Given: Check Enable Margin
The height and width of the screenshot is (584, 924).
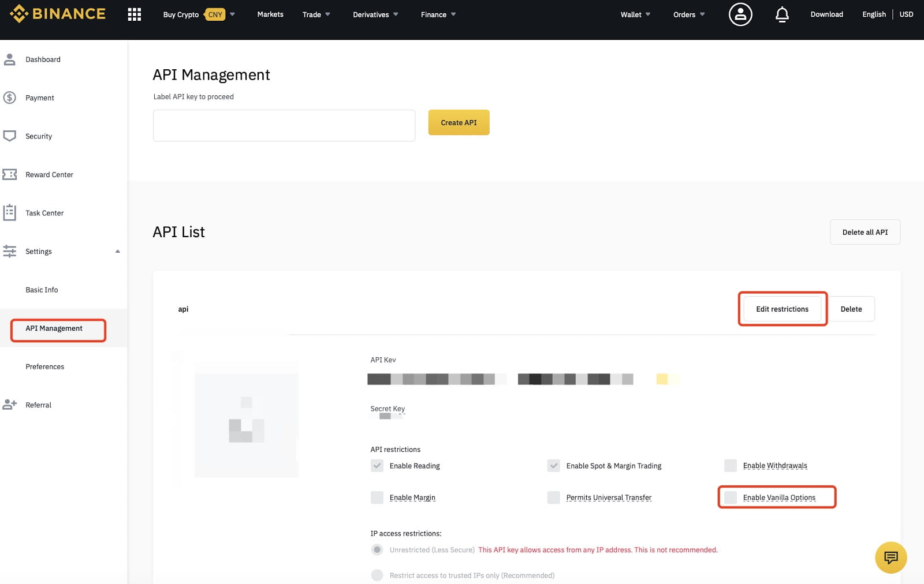Looking at the screenshot, I should pos(377,497).
